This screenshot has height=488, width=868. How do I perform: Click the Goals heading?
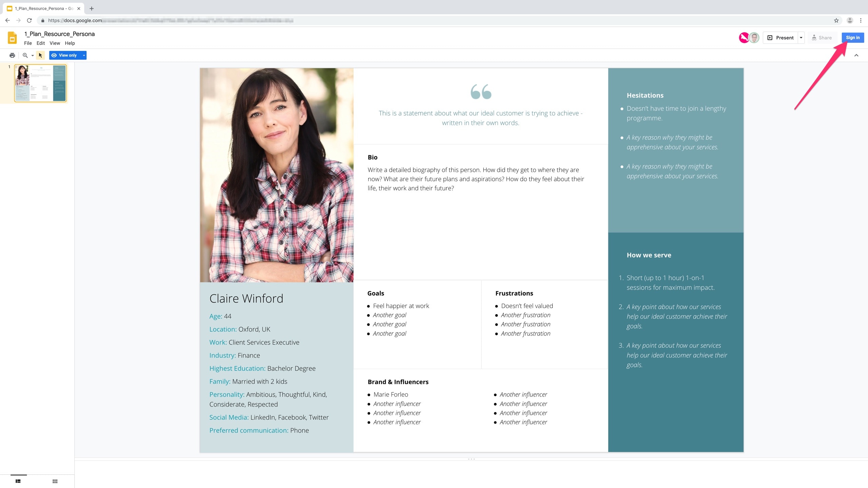coord(375,293)
